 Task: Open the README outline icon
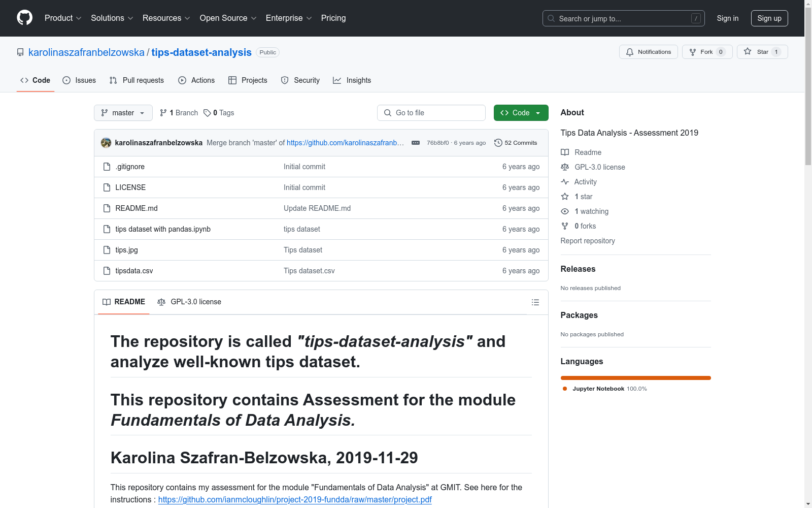tap(535, 302)
